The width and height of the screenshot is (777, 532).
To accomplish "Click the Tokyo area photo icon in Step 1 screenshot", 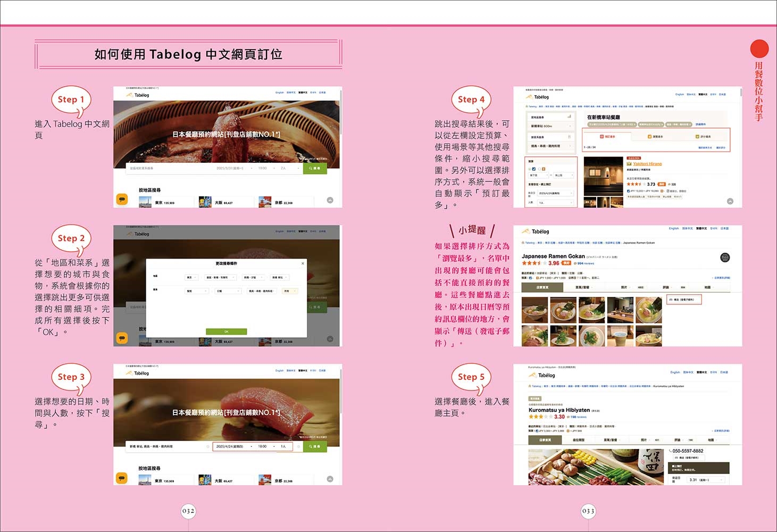I will point(145,202).
